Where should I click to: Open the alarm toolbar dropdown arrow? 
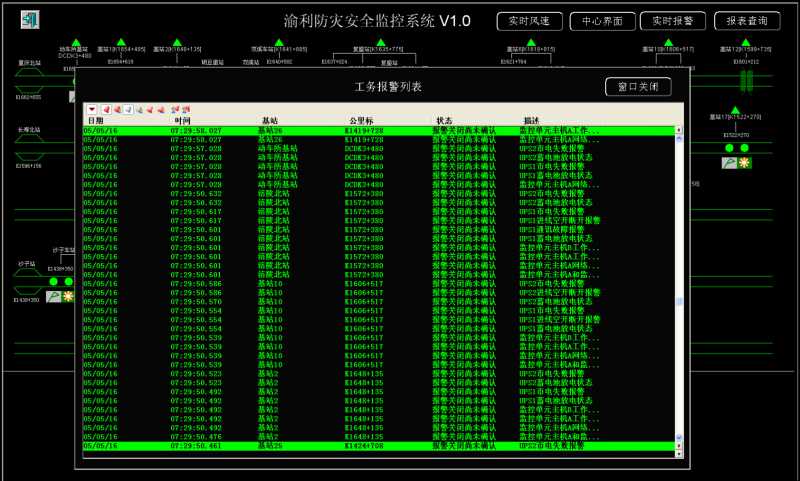point(92,109)
